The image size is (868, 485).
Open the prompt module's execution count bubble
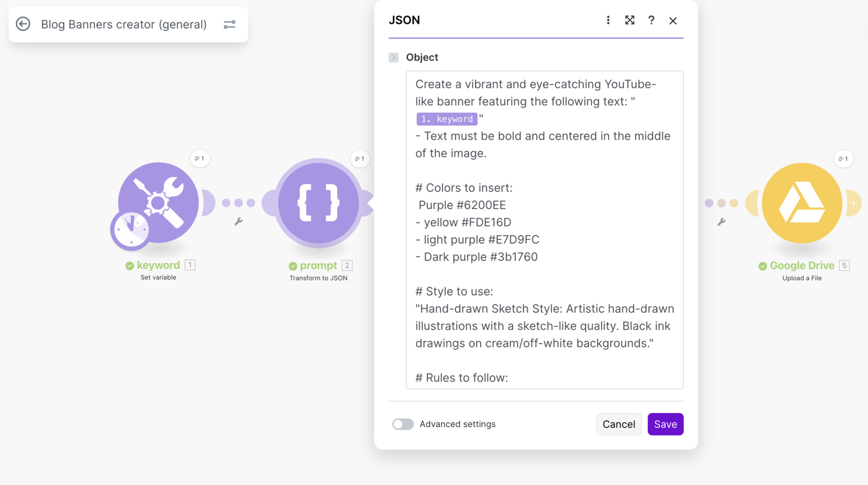point(360,159)
